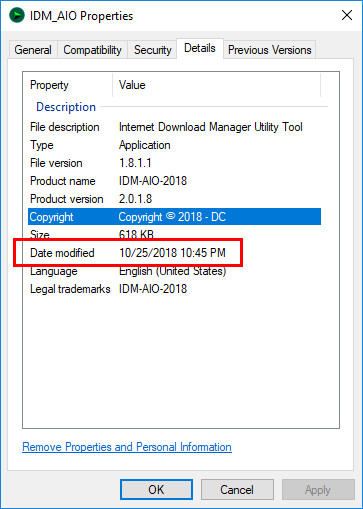Click the Legal trademarks IDM-AIO-2018 value
Viewport: 363px width, 509px height.
[x=153, y=289]
